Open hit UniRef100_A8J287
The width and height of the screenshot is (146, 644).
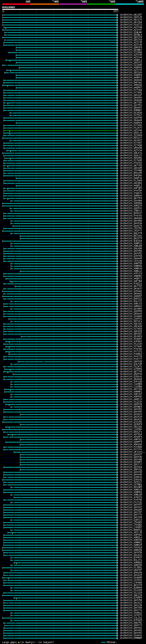[131, 15]
